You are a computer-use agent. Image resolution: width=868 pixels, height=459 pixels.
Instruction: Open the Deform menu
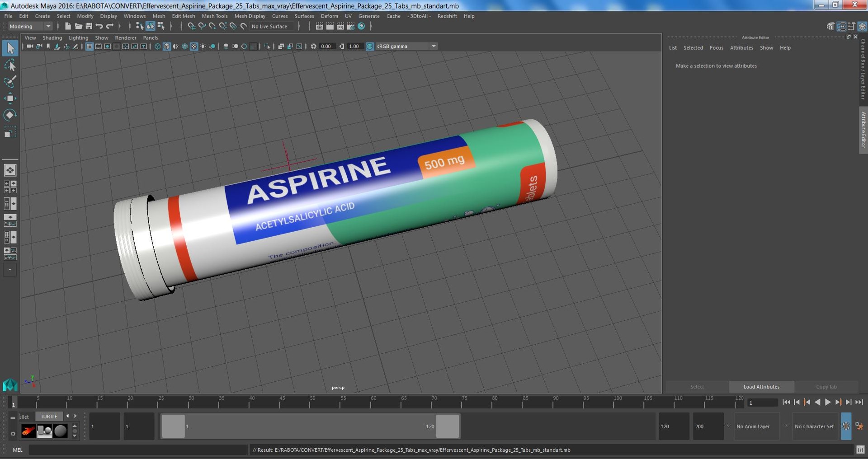(330, 16)
